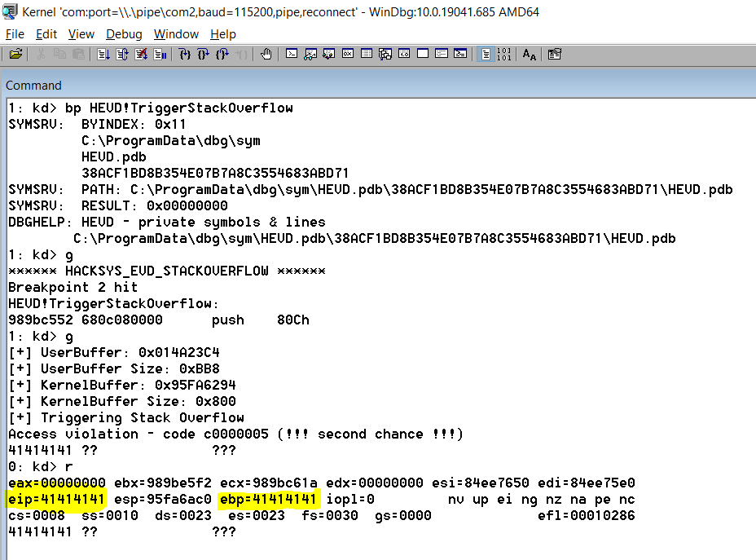Click the WinDbg title bar application icon

pos(10,11)
